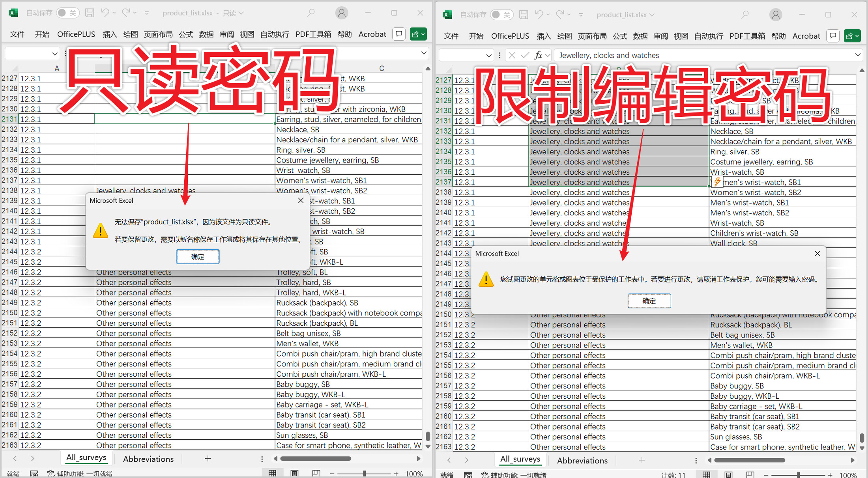Click comments icon in left ribbon

(x=399, y=34)
